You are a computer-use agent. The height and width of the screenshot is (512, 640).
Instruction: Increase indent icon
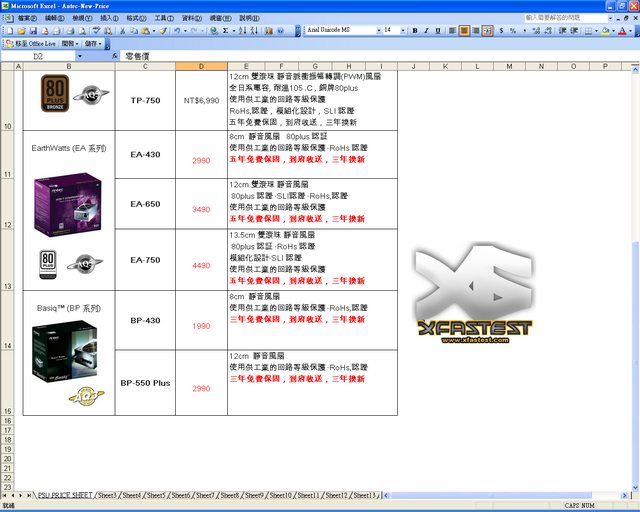tap(574, 31)
